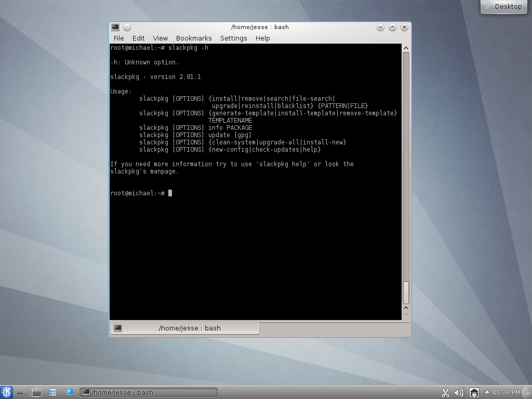Open the View menu in Konsole
Viewport: 532px width, 399px height.
[160, 38]
